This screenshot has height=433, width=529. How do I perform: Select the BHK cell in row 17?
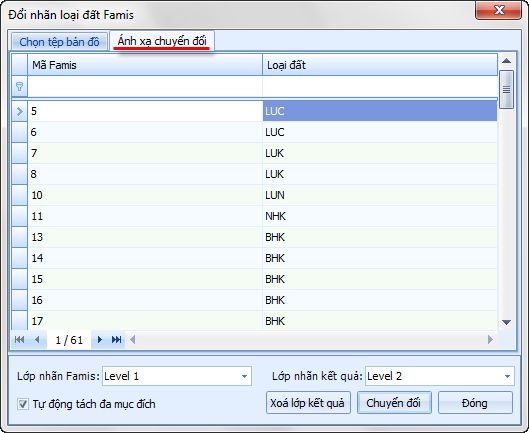coord(380,321)
